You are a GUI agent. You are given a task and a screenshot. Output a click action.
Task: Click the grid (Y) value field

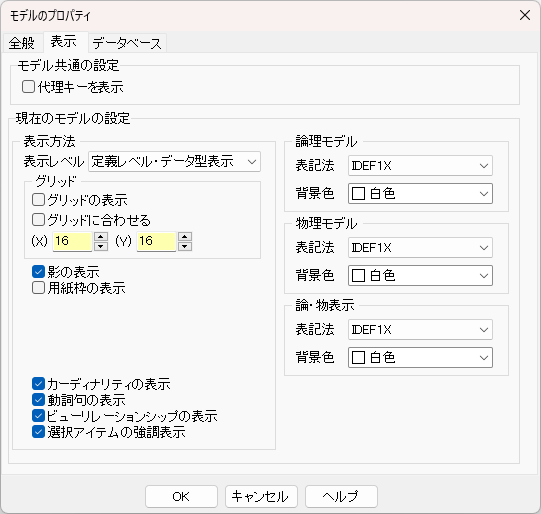tap(156, 241)
